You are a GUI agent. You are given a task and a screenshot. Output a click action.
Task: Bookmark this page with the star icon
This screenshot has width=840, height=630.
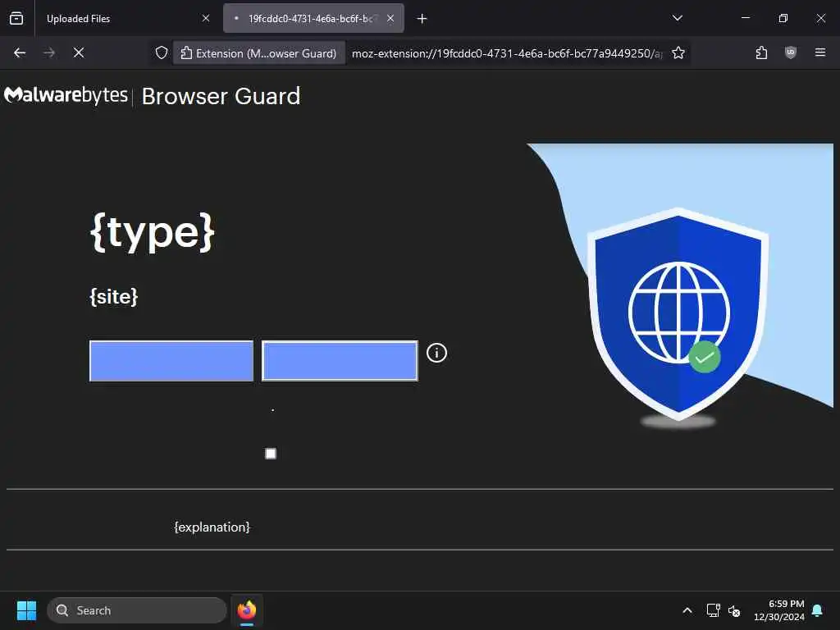[678, 52]
